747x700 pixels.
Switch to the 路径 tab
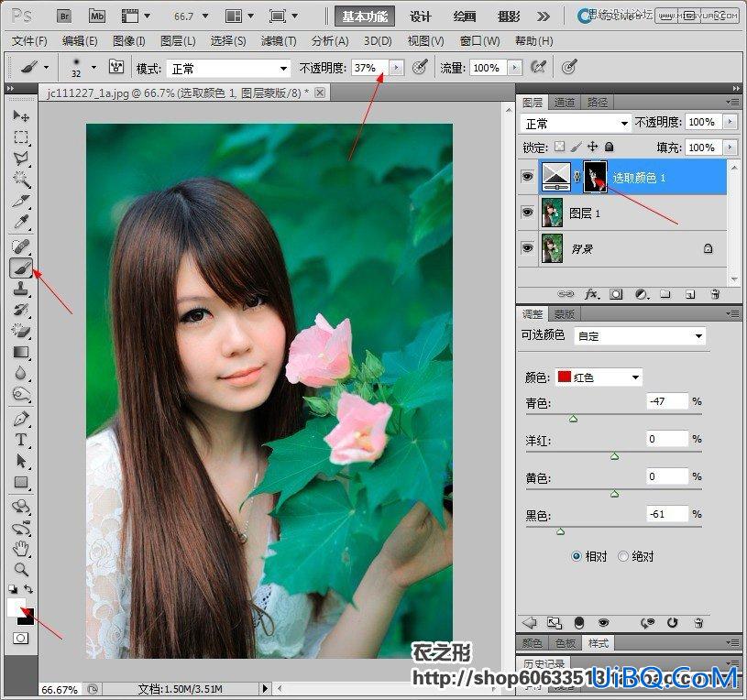(597, 103)
